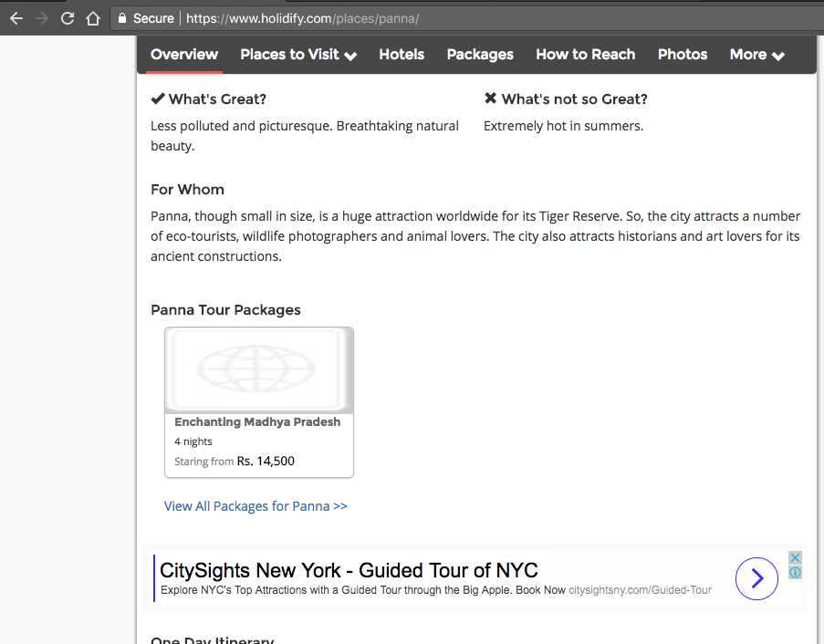Go to the Photos tab
The image size is (824, 644).
[683, 55]
